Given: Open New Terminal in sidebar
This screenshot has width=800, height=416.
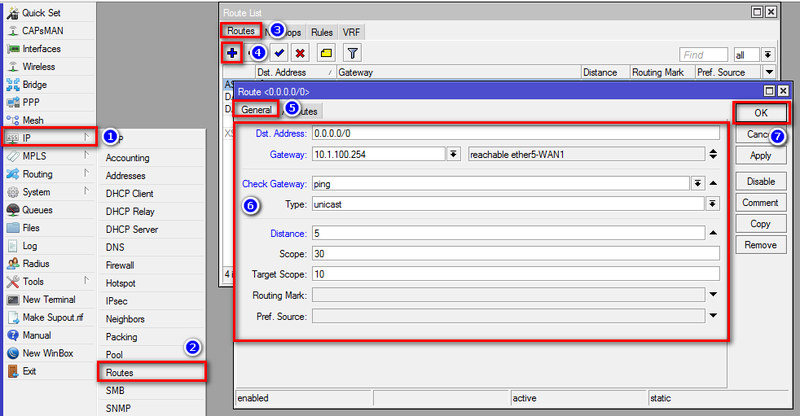Looking at the screenshot, I should pyautogui.click(x=50, y=300).
